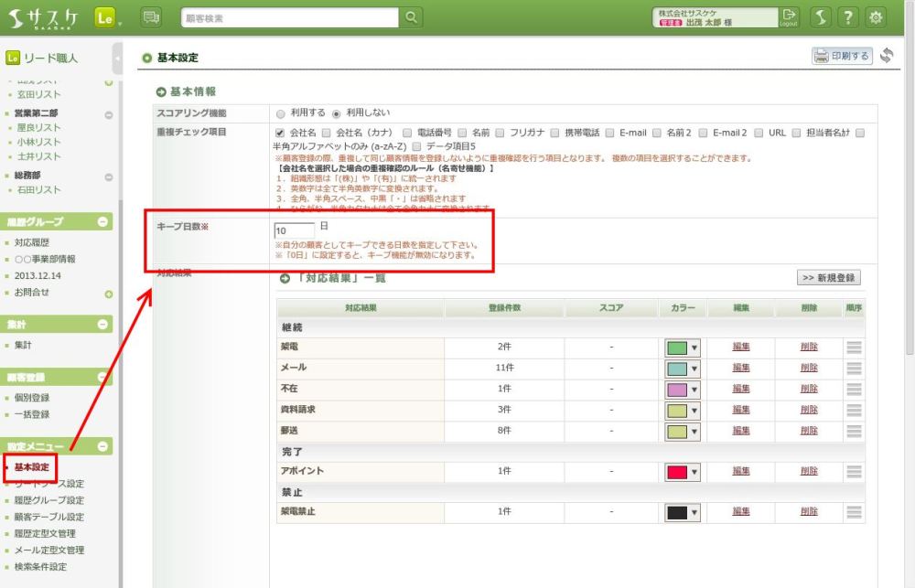915x588 pixels.
Task: Click the red color swatch for アポイント
Action: pyautogui.click(x=676, y=472)
